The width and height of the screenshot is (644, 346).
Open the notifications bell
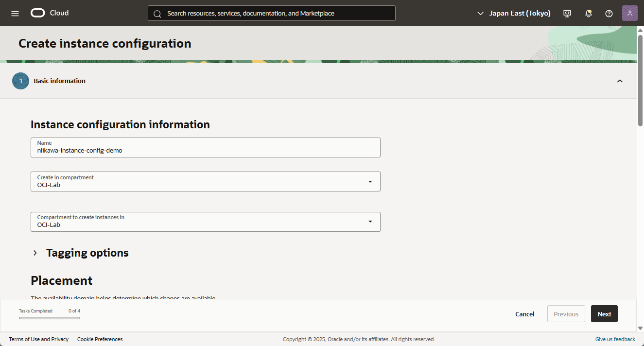[589, 13]
